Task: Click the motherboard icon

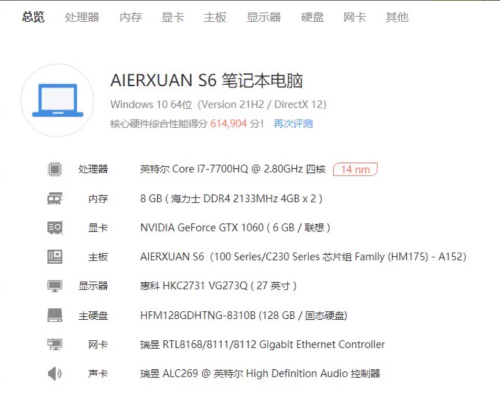Action: 55,257
